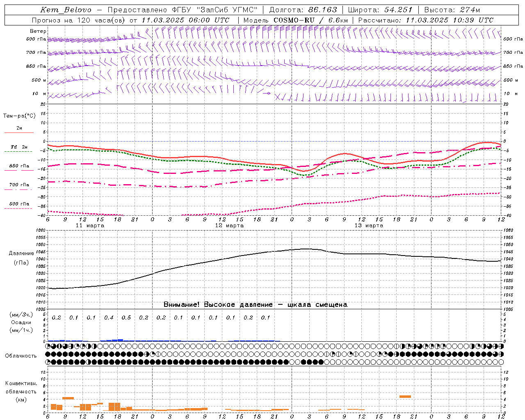
Task: Click the "Ветер" wind panel label
Action: click(38, 31)
